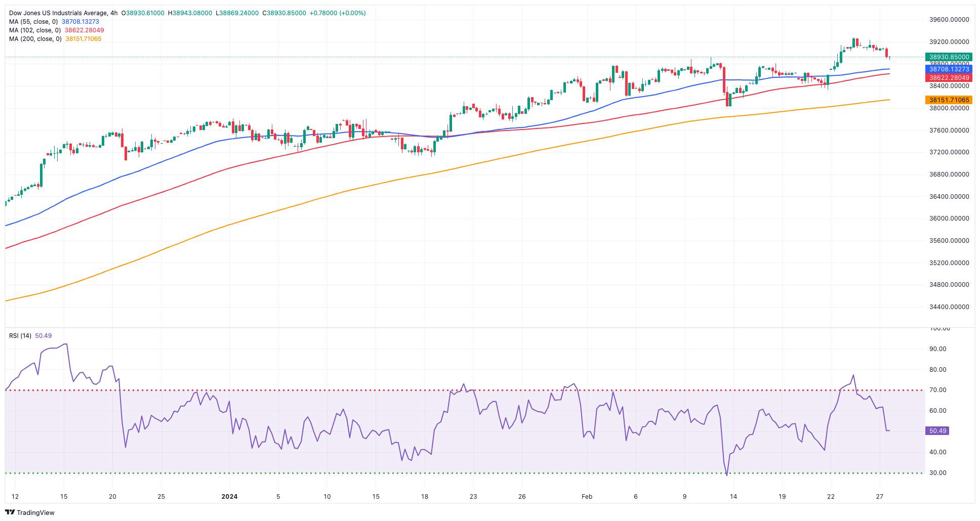Click the 90.00 RSI axis label
This screenshot has width=980, height=521.
pyautogui.click(x=937, y=349)
